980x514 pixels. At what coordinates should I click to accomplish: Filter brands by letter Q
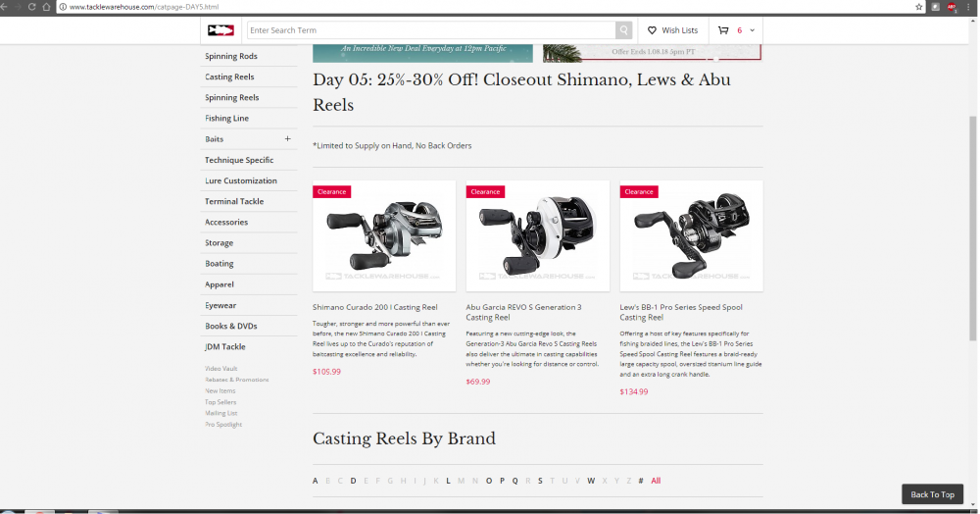tap(515, 481)
